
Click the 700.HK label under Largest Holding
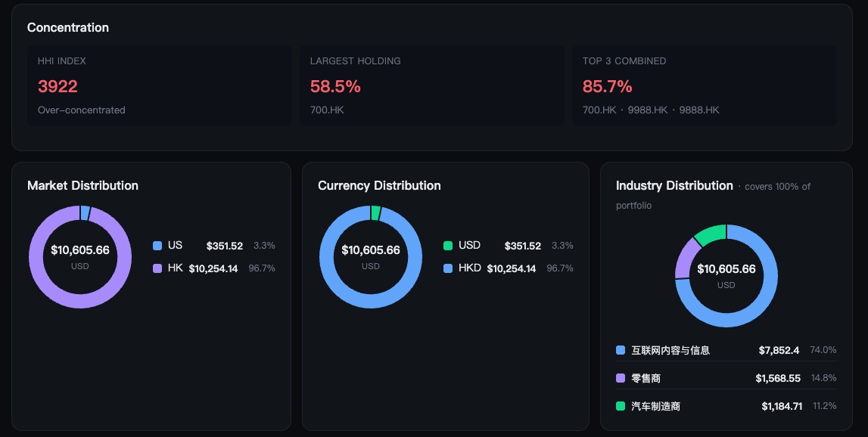coord(327,110)
